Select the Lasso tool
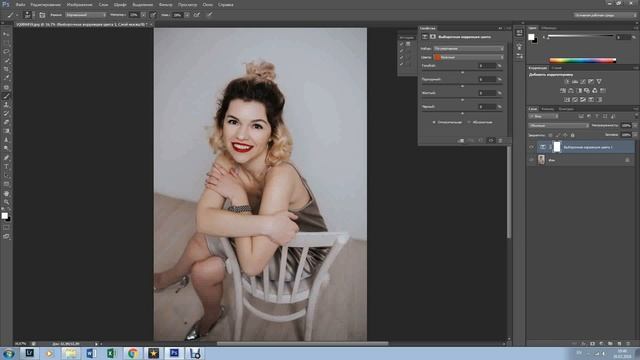The height and width of the screenshot is (360, 640). pos(6,52)
